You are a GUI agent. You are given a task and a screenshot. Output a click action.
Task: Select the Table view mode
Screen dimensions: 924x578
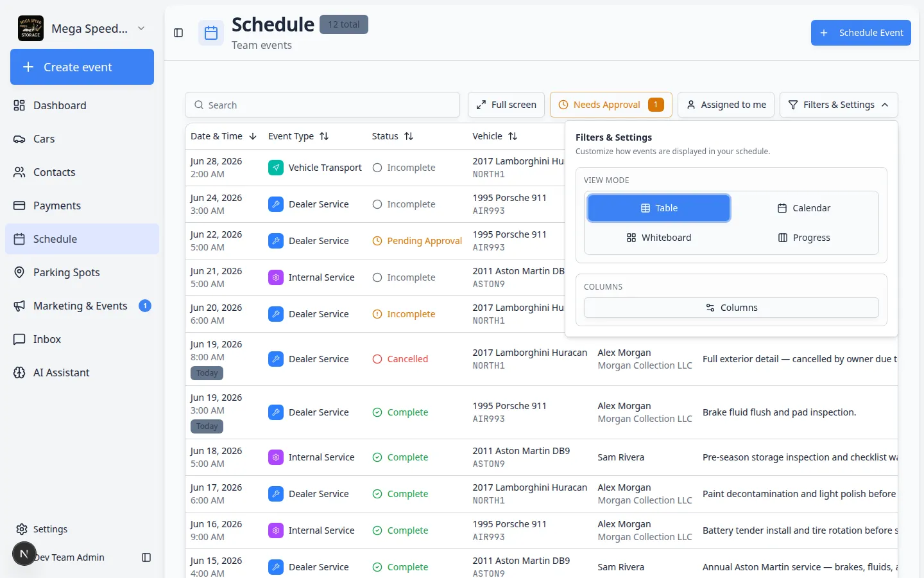tap(659, 208)
